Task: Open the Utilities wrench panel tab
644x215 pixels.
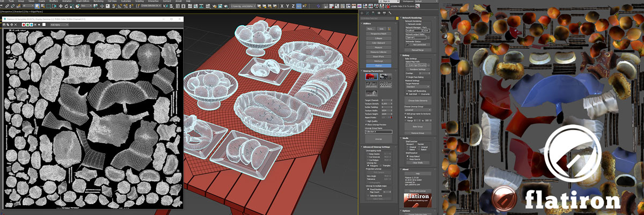Action: (x=390, y=13)
